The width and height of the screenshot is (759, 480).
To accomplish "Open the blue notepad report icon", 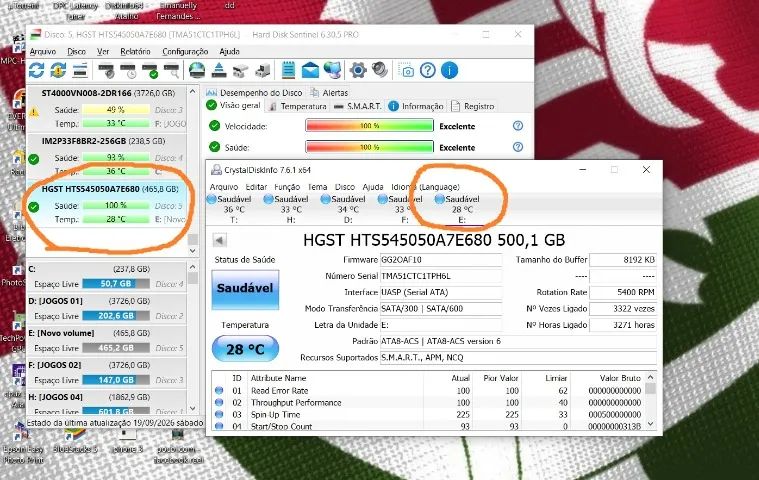I will 288,71.
